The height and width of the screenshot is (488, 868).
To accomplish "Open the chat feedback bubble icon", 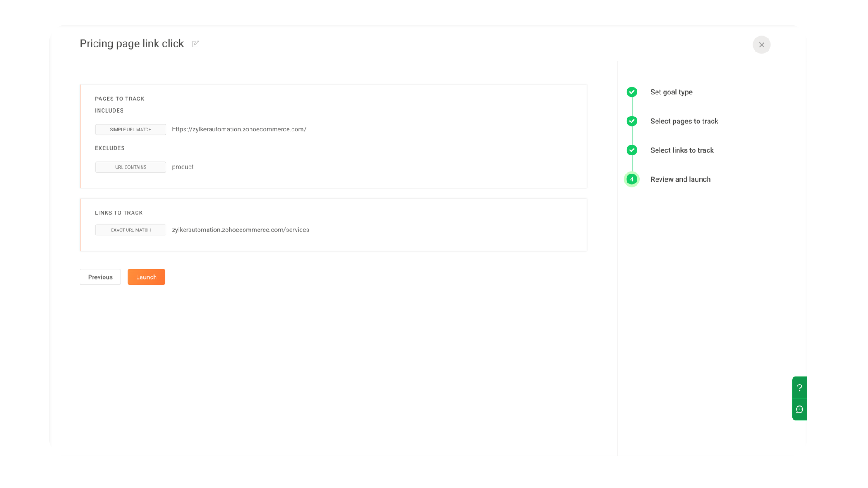I will 799,409.
